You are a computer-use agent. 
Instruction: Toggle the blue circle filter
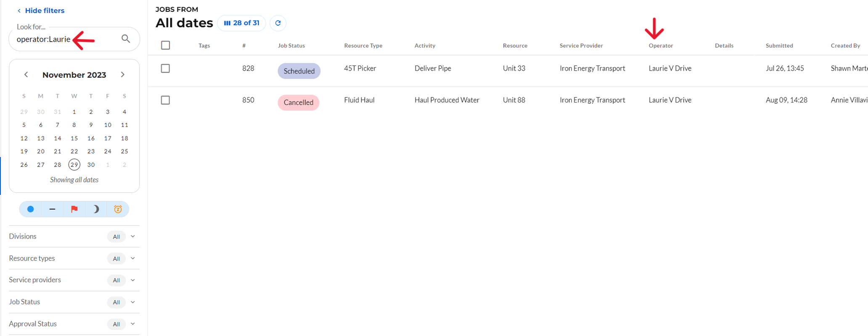tap(31, 209)
